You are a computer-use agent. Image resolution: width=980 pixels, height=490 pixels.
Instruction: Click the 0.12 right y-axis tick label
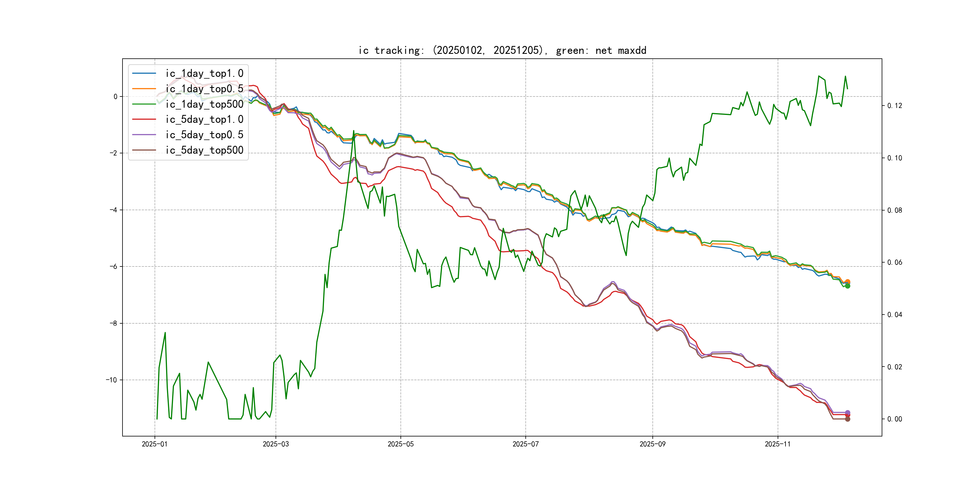pyautogui.click(x=894, y=106)
